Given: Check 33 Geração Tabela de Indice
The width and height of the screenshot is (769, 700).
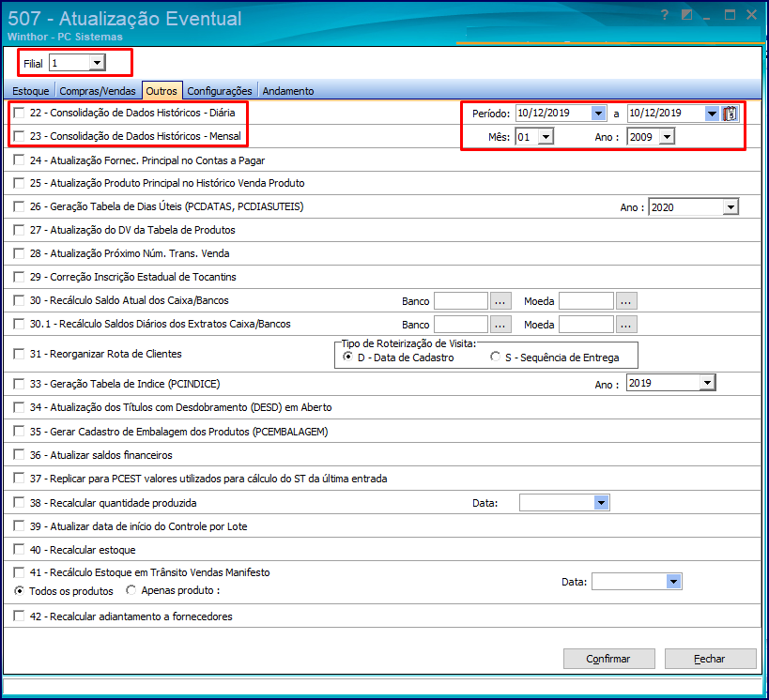Looking at the screenshot, I should click(x=19, y=384).
